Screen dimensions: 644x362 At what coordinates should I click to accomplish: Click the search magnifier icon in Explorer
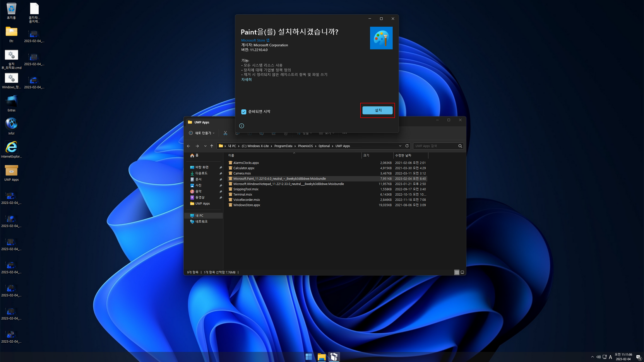460,146
